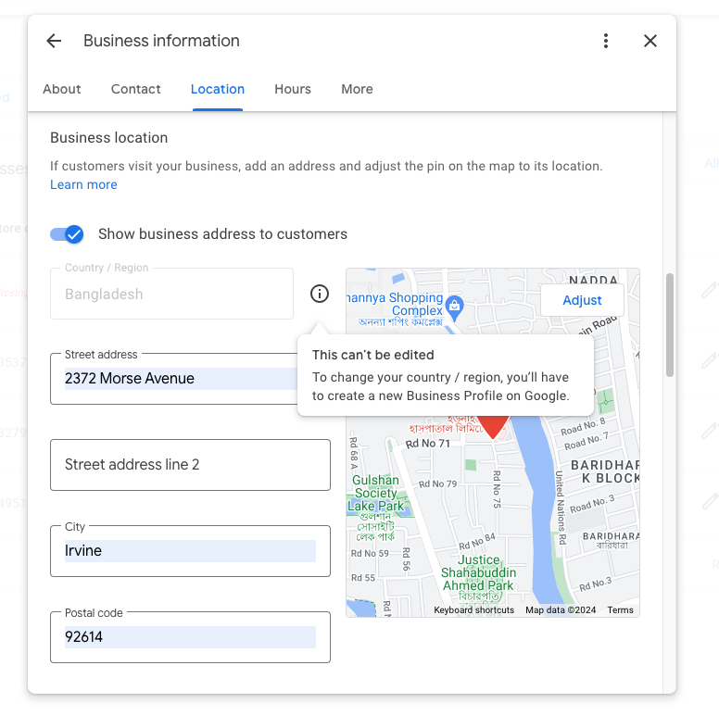
Task: Click the shopping complex map icon
Action: [x=455, y=308]
